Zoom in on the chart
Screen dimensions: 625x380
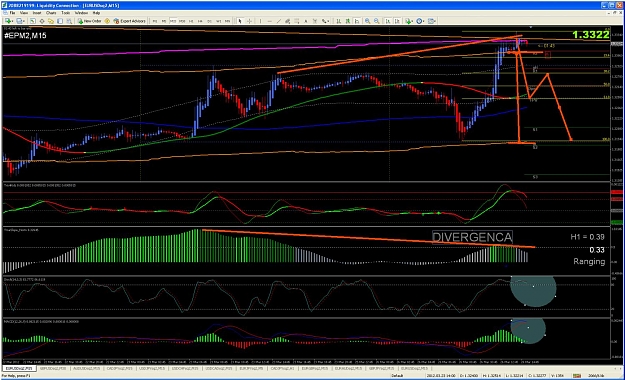368,21
